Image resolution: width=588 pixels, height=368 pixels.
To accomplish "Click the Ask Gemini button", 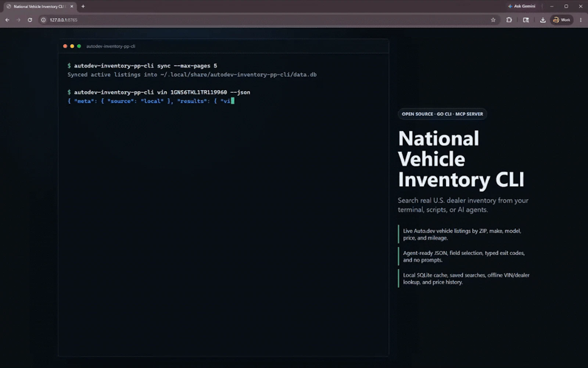I will pyautogui.click(x=521, y=6).
